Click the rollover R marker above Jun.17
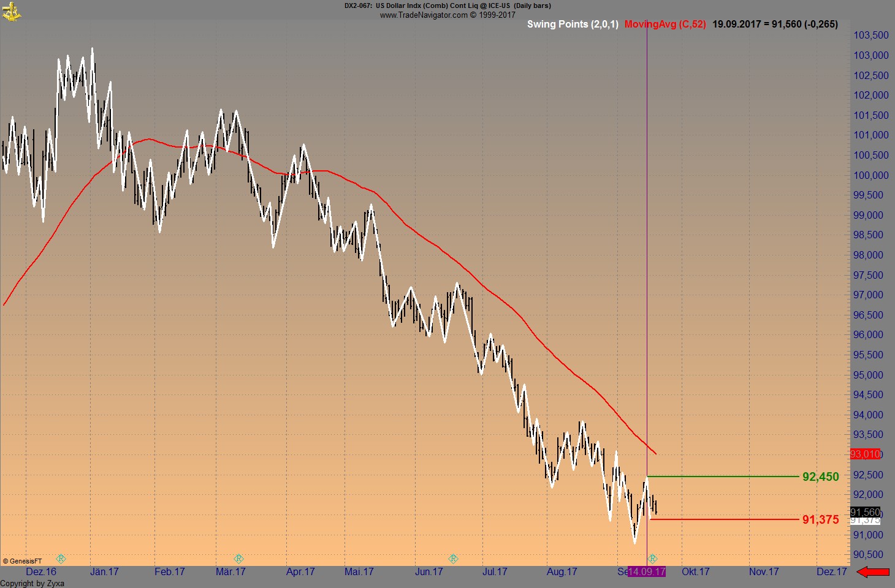 (453, 559)
